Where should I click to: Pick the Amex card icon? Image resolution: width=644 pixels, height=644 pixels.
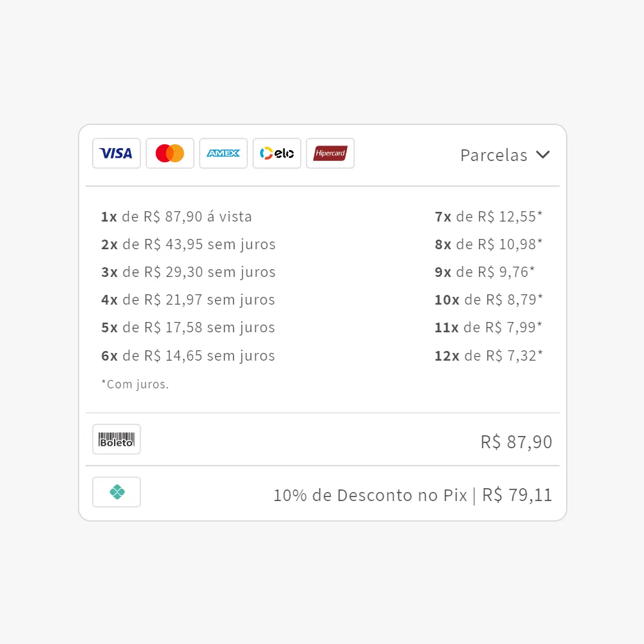223,153
